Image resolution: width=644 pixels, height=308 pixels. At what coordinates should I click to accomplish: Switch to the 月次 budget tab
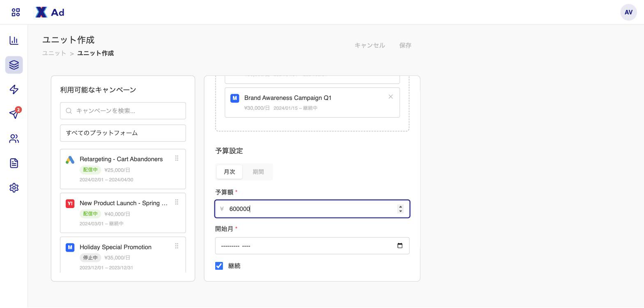point(230,172)
